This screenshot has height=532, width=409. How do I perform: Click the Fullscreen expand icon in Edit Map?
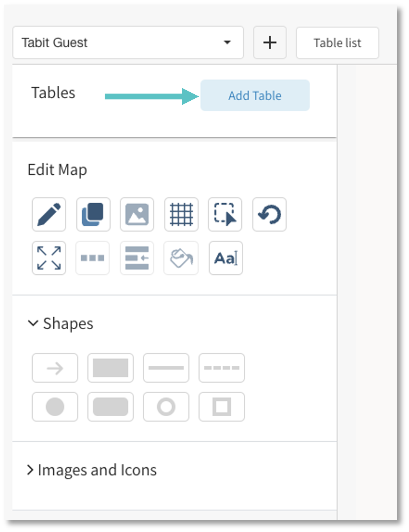coord(48,258)
